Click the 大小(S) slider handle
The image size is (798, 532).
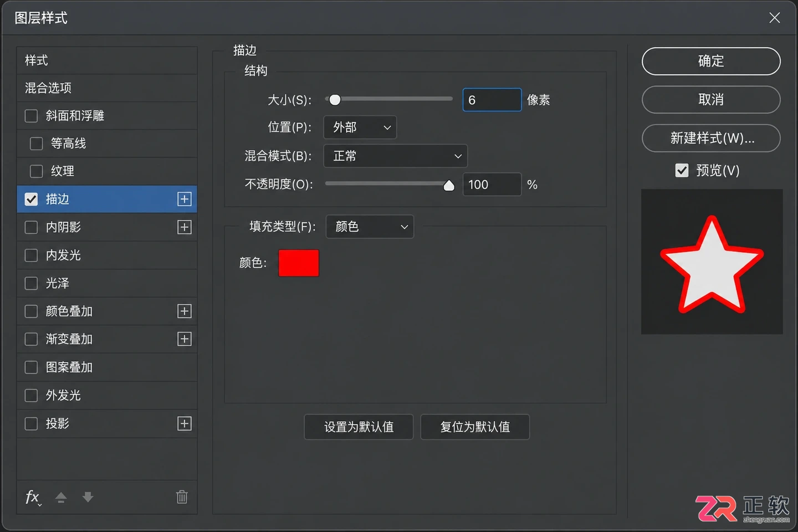[335, 100]
